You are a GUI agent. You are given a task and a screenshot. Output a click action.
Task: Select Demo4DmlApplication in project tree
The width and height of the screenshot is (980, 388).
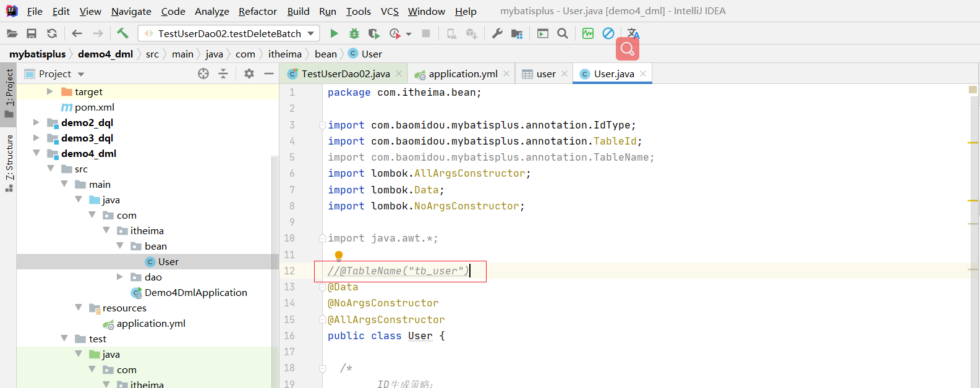(x=195, y=292)
